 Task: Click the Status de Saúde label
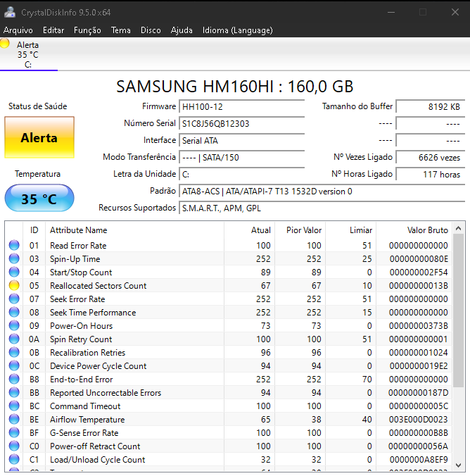coord(37,106)
